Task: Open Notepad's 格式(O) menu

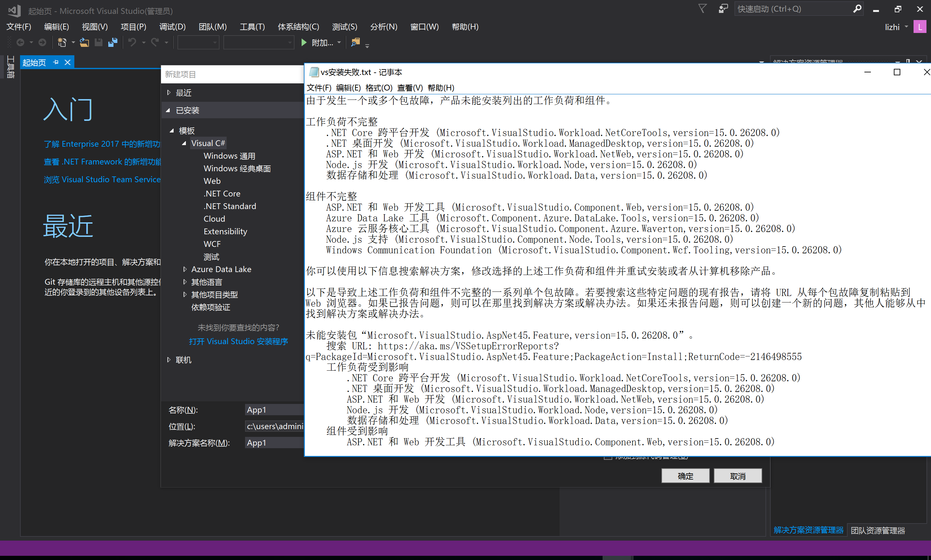Action: tap(379, 88)
